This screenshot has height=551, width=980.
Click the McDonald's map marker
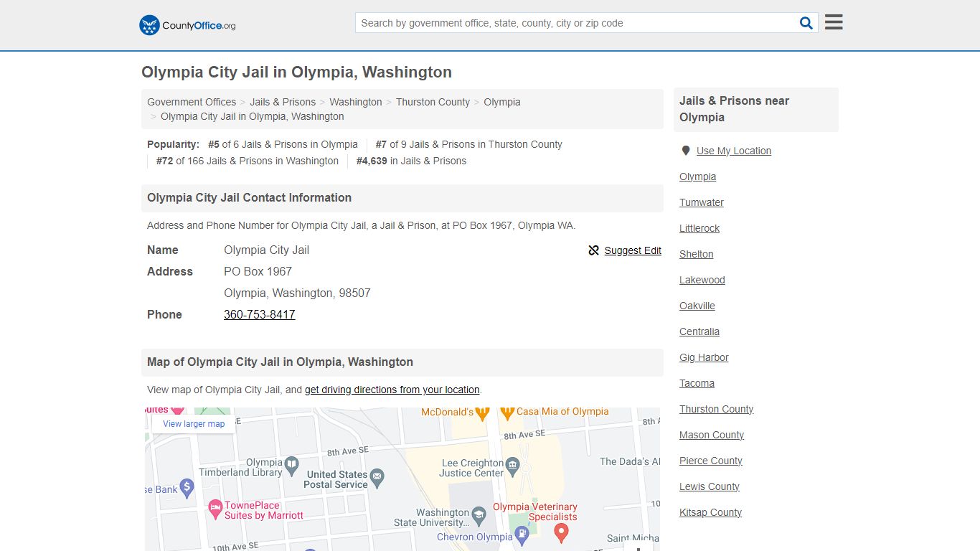483,413
